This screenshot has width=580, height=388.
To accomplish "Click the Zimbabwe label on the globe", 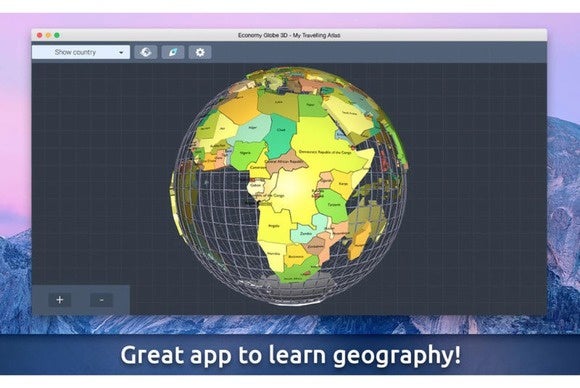I will [x=316, y=246].
